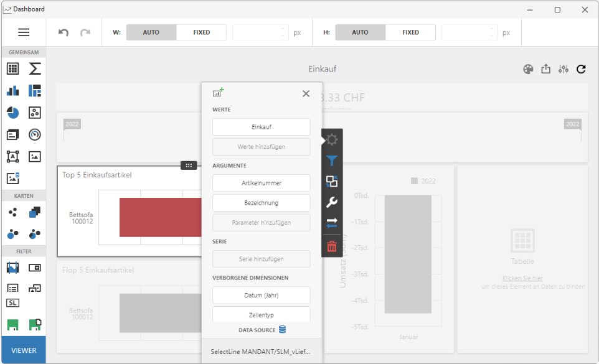The image size is (599, 364).
Task: Delete item with red trash icon
Action: coord(332,246)
